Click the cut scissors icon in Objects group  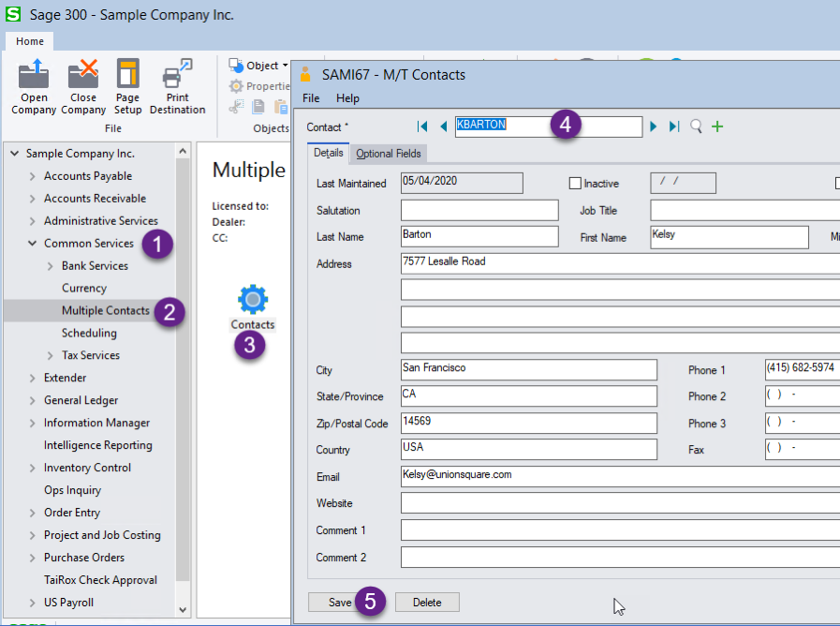[x=236, y=107]
